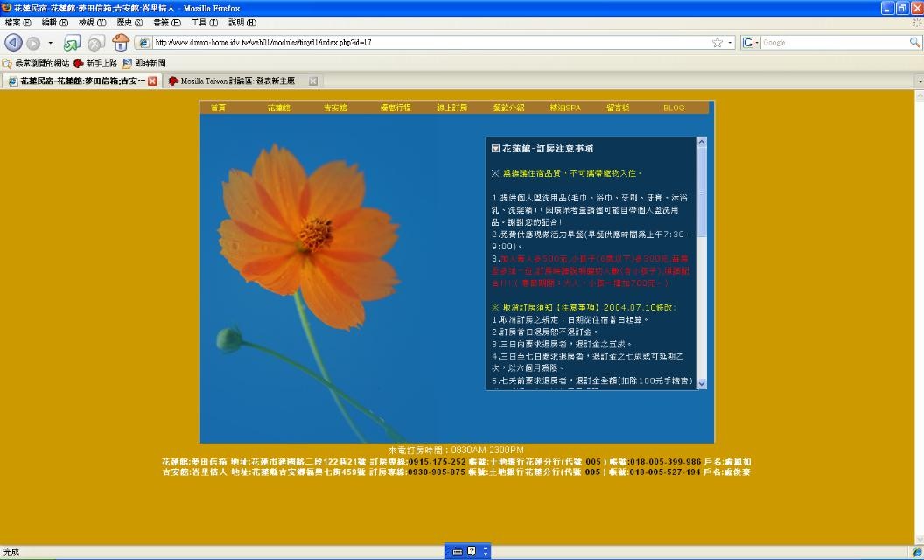Open the 工具 (Tools) menu
The height and width of the screenshot is (560, 924).
click(x=204, y=22)
